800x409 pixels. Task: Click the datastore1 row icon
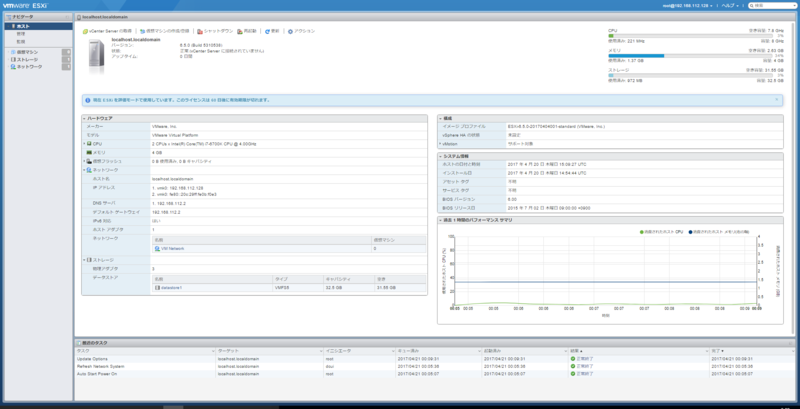click(x=157, y=288)
